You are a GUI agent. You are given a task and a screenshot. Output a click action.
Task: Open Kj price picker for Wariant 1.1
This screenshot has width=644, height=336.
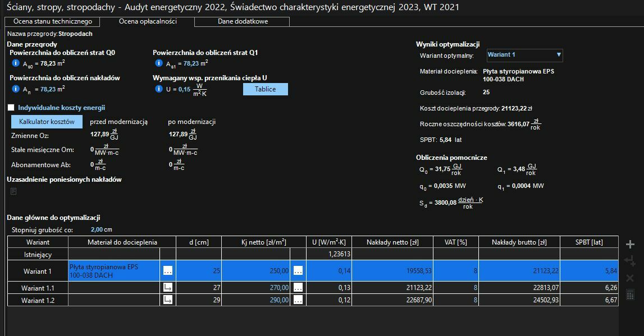click(298, 288)
